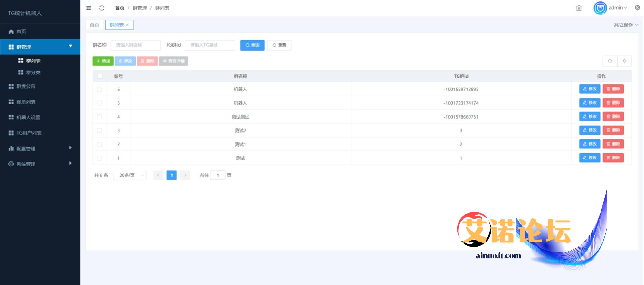
Task: Click the 首页 home icon in sidebar
Action: 11,32
